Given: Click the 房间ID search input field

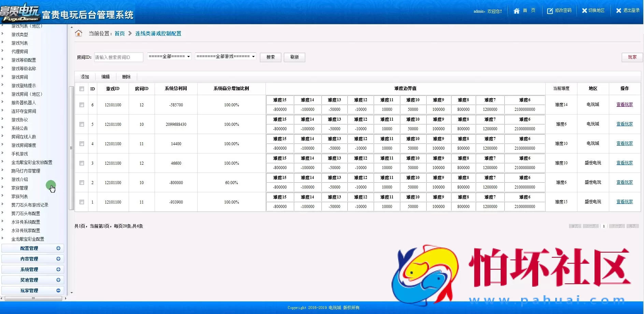Looking at the screenshot, I should (118, 57).
